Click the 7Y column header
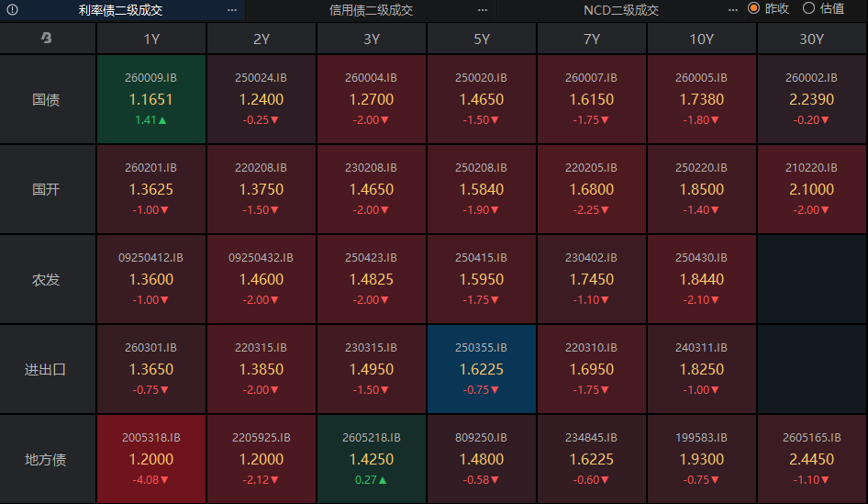Viewport: 868px width, 504px height. click(x=592, y=39)
